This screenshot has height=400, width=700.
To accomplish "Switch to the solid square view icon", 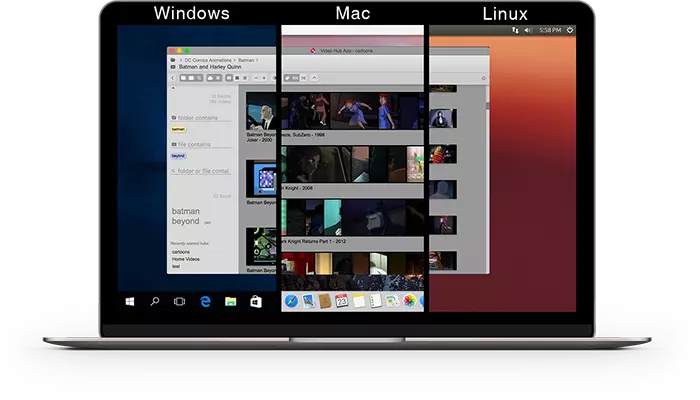I will tap(237, 78).
